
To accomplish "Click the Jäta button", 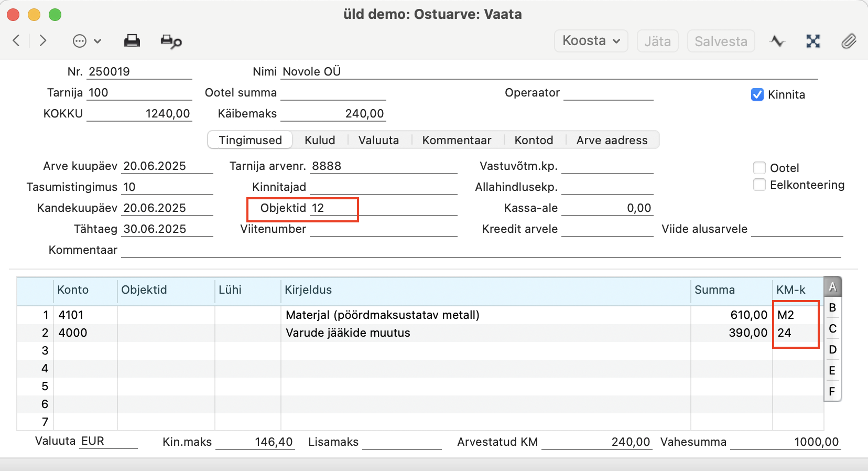I will (657, 41).
